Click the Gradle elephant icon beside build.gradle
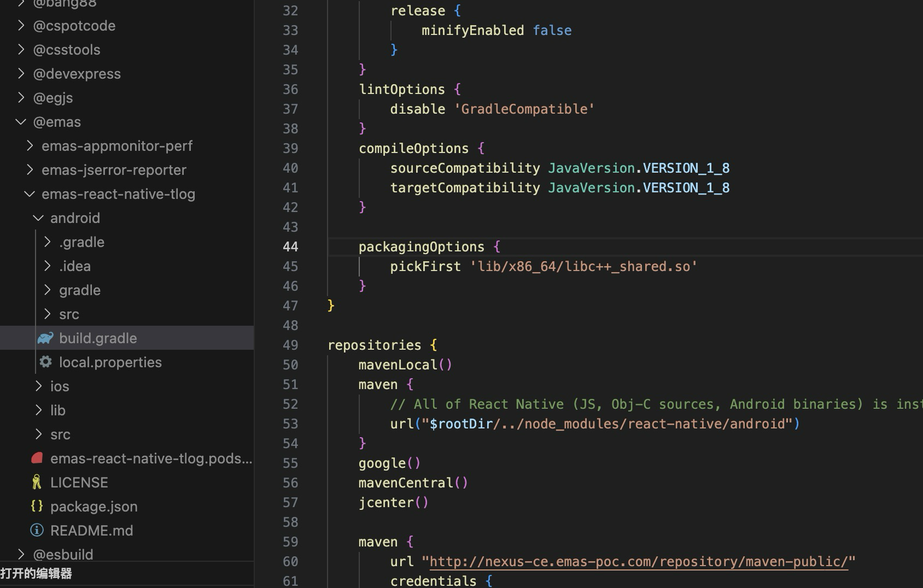The width and height of the screenshot is (923, 588). [x=45, y=338]
